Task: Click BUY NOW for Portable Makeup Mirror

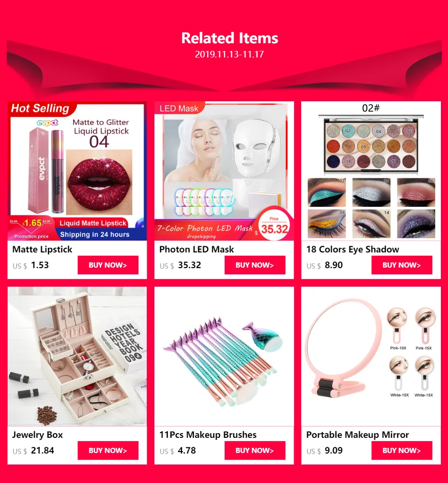Action: point(401,450)
